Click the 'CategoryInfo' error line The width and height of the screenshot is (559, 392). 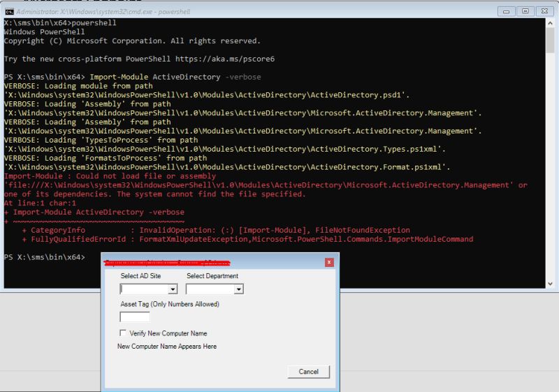point(216,230)
